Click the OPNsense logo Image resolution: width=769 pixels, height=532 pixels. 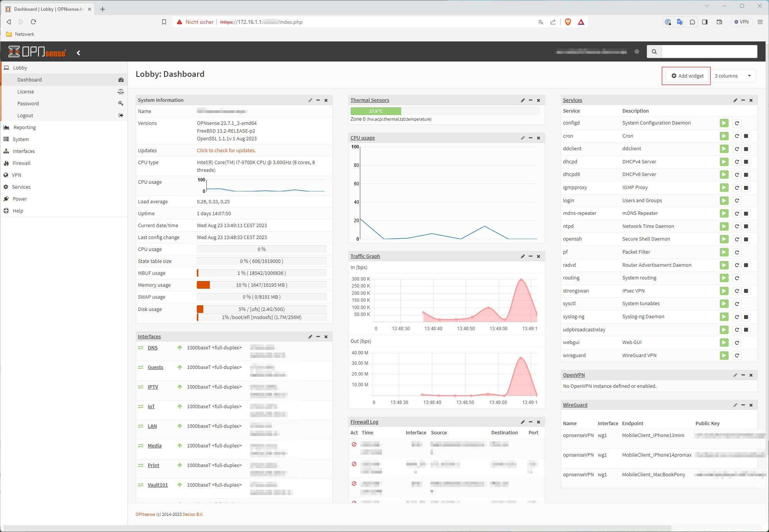pyautogui.click(x=37, y=52)
